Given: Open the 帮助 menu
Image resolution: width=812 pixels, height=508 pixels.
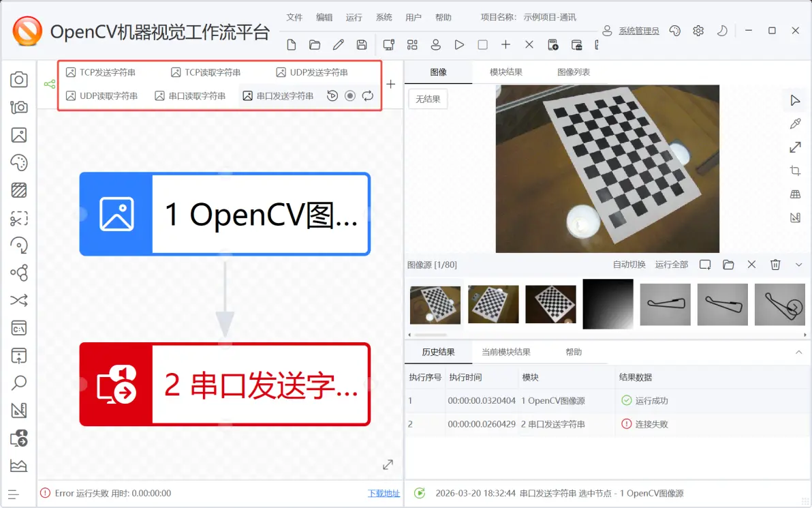Looking at the screenshot, I should pyautogui.click(x=443, y=17).
